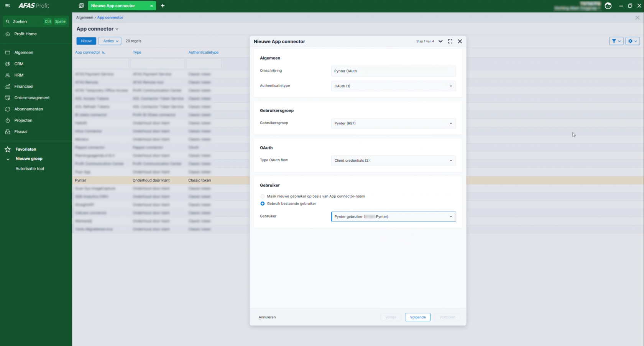Open the Financieel sidebar menu

coord(24,86)
